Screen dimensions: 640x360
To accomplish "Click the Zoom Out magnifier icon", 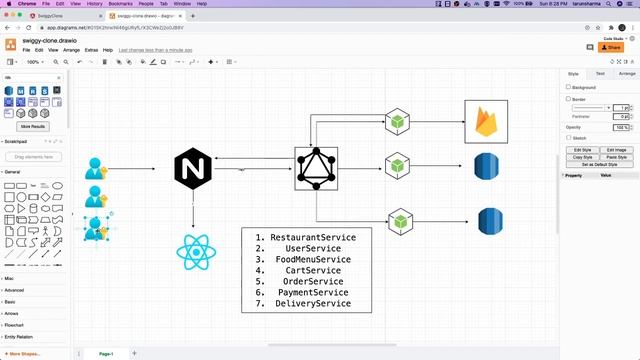I will point(66,62).
